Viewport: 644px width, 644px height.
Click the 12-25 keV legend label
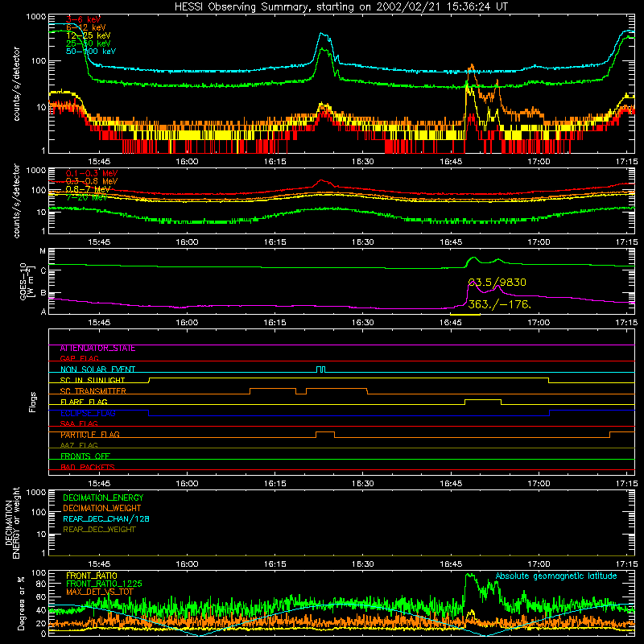[x=89, y=35]
